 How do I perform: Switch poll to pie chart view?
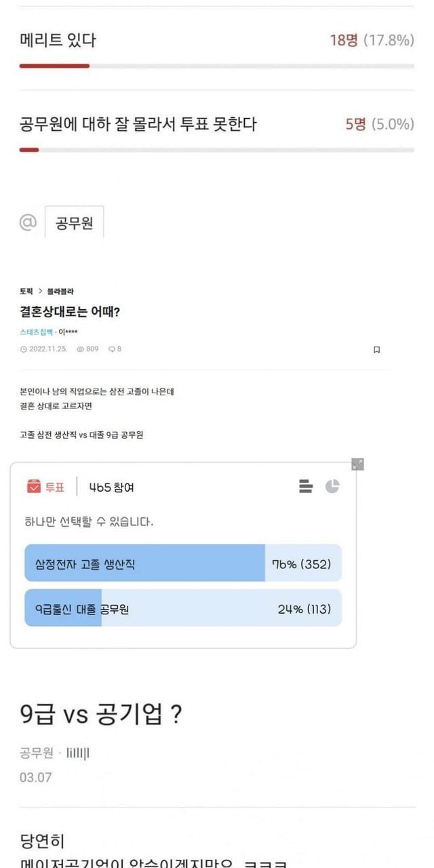[332, 486]
